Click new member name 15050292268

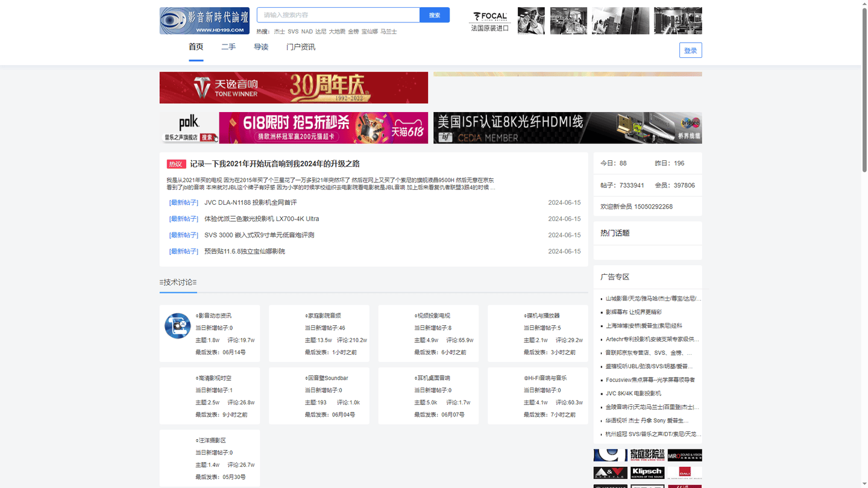pyautogui.click(x=653, y=207)
